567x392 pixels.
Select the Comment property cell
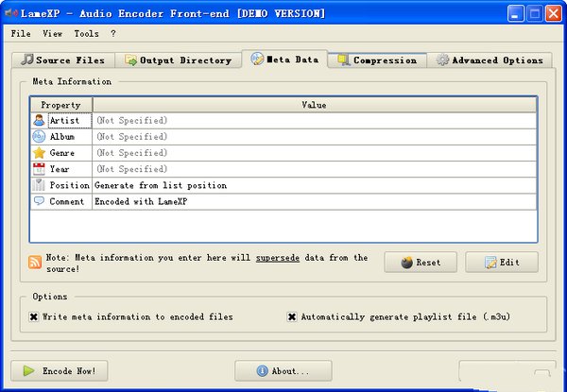coord(61,201)
